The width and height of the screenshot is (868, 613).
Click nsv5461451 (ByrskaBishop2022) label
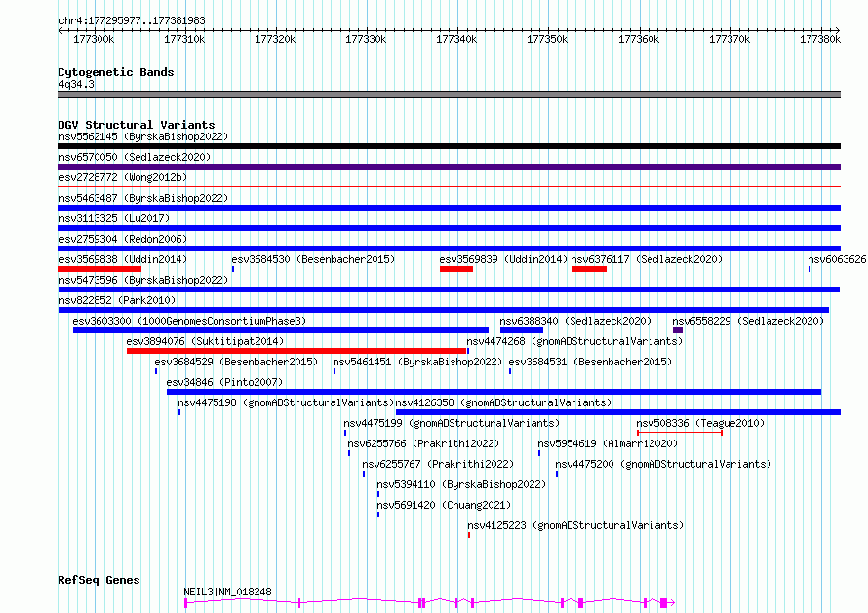pyautogui.click(x=417, y=362)
